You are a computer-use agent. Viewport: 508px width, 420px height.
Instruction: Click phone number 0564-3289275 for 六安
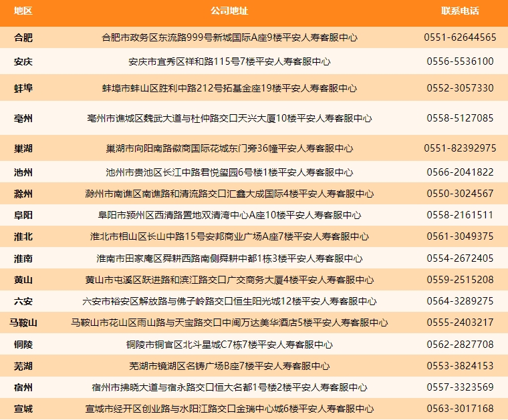(x=460, y=301)
